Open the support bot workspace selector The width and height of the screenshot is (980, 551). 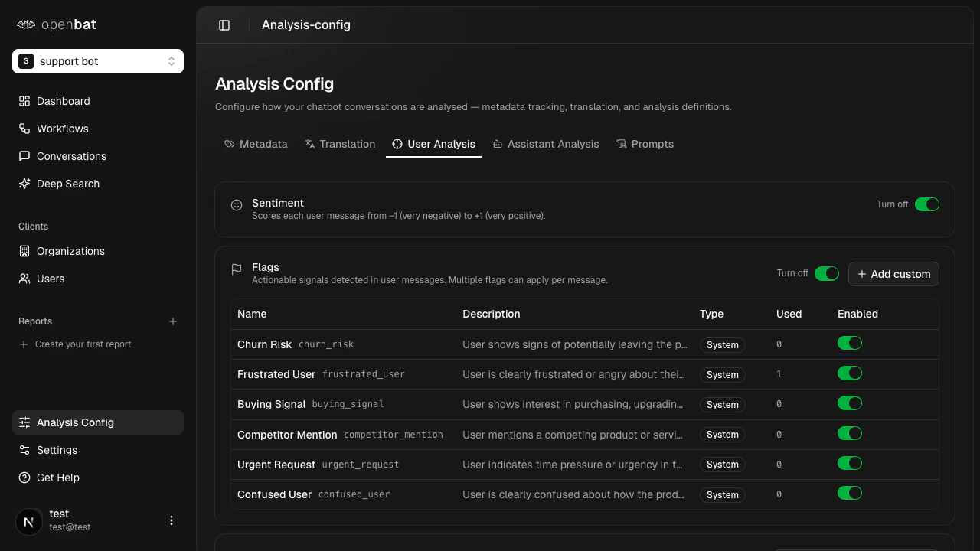click(97, 60)
